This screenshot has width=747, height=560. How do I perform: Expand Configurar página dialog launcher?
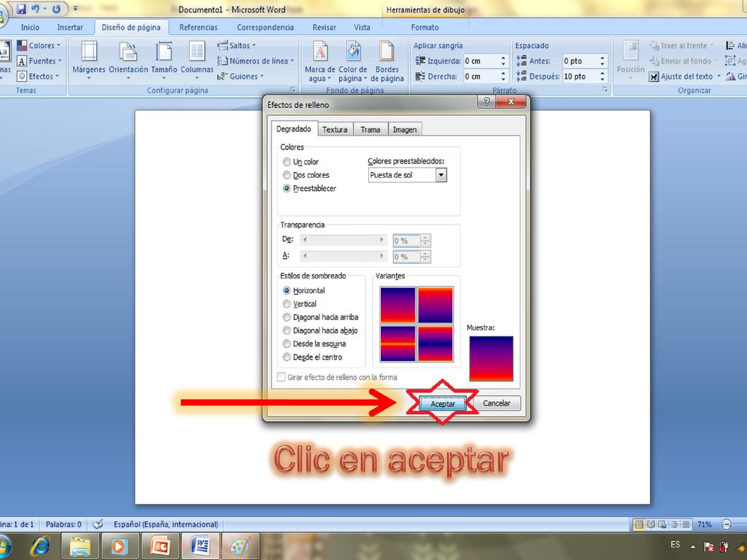tap(293, 90)
